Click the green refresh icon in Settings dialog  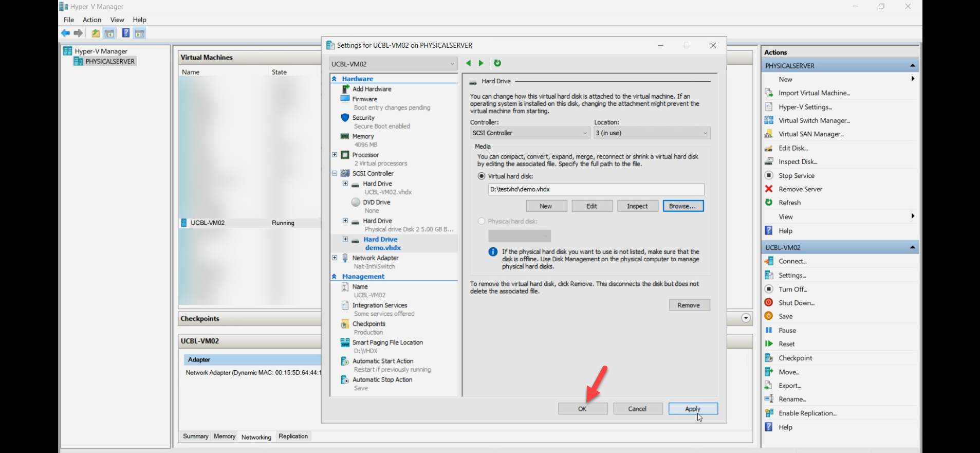tap(497, 63)
